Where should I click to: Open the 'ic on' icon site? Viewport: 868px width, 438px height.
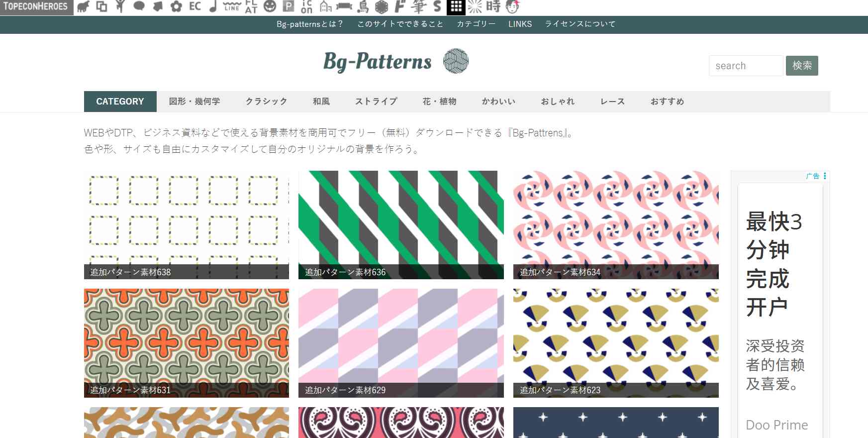(306, 6)
